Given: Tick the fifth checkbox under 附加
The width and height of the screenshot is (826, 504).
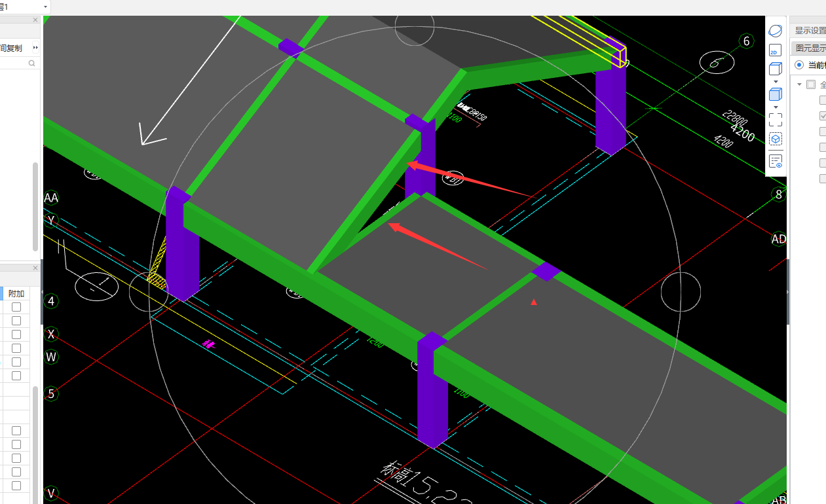Looking at the screenshot, I should pos(16,362).
